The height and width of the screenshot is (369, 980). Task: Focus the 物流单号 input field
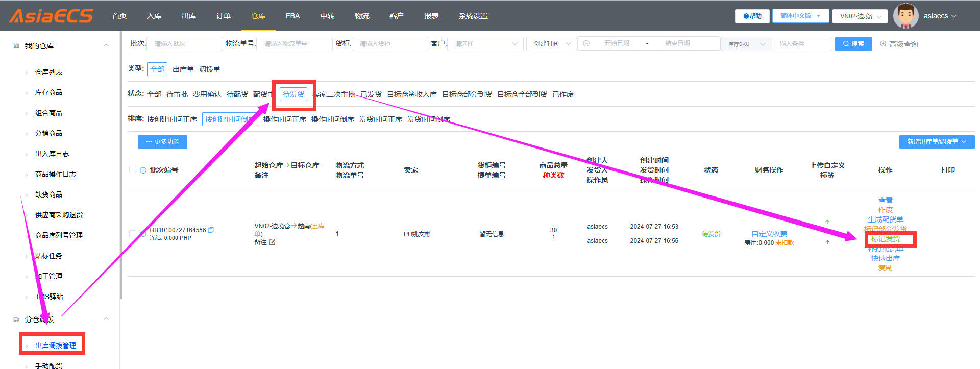pos(295,44)
